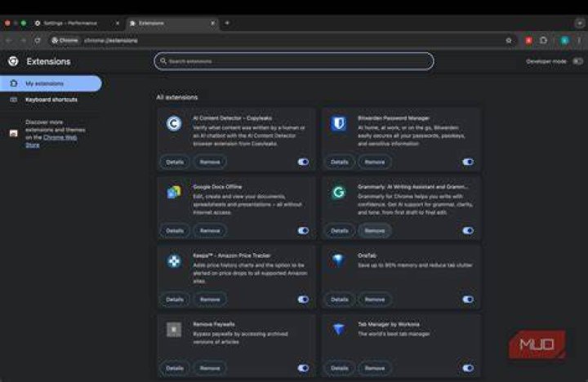588x382 pixels.
Task: Click the Remove Paywalls extension icon
Action: pyautogui.click(x=174, y=330)
